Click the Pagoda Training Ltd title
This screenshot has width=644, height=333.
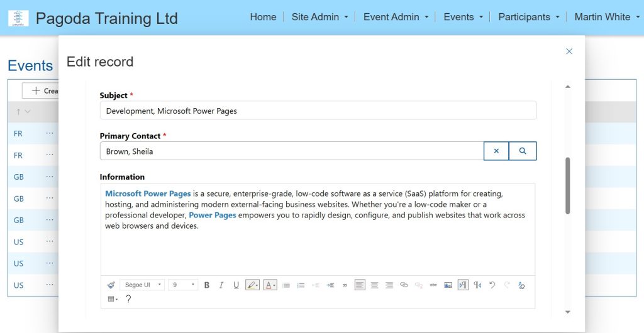pos(107,18)
